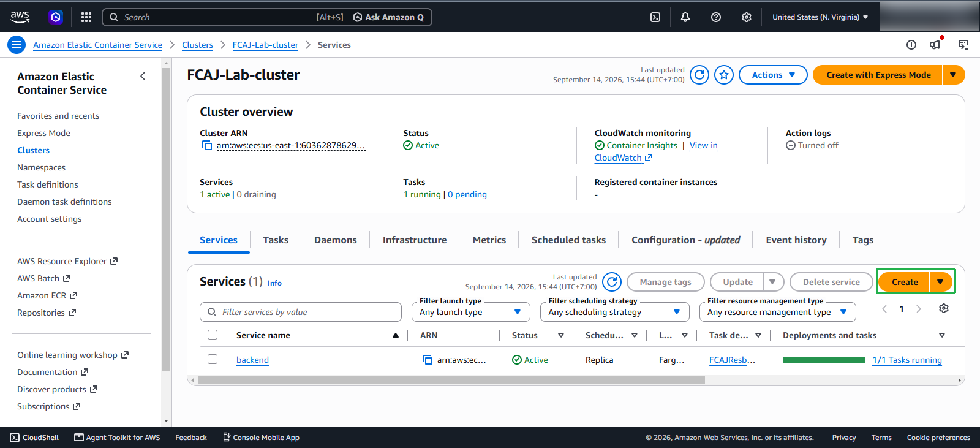Open the announcements megaphone icon
The image size is (980, 448).
tap(935, 45)
